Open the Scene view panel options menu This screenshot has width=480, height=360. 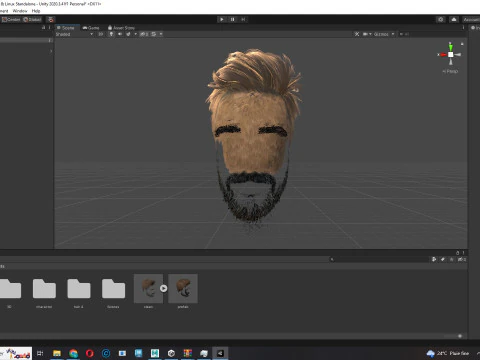point(463,28)
